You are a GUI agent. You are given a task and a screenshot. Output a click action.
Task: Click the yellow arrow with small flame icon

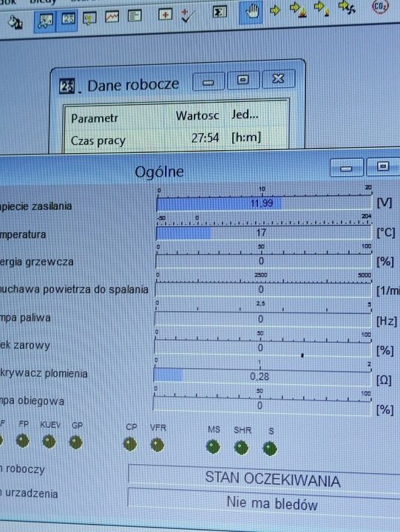[321, 9]
